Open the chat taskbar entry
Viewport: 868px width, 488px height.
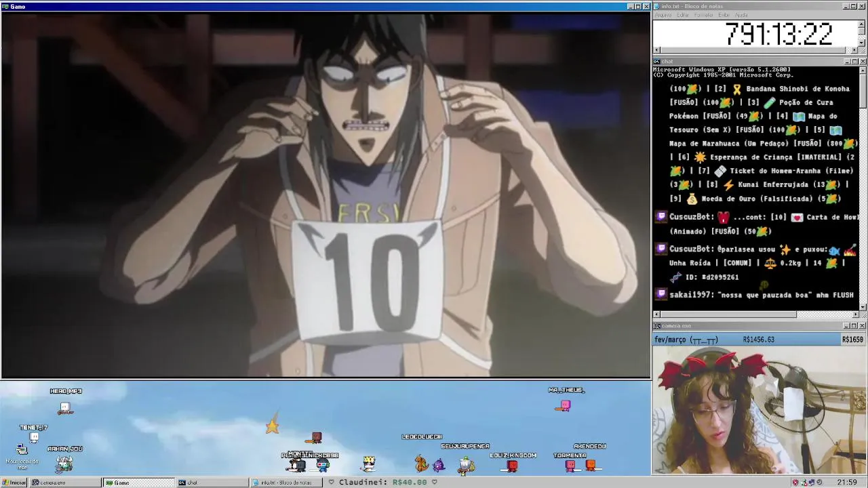pyautogui.click(x=212, y=483)
